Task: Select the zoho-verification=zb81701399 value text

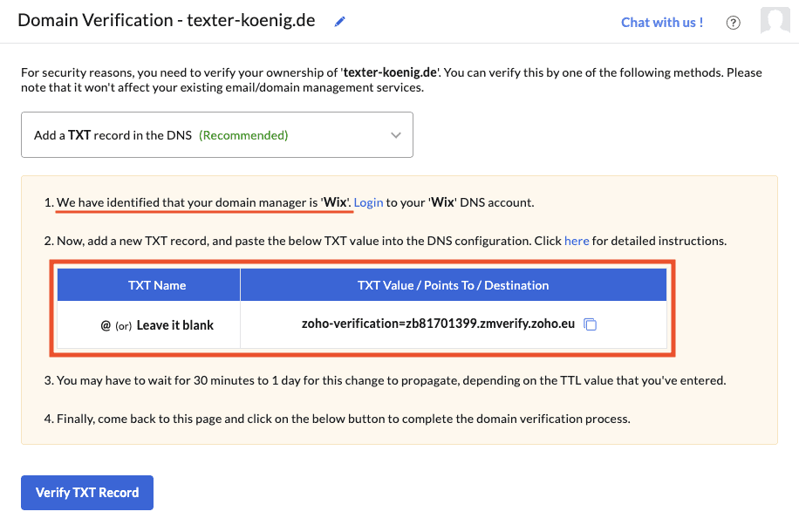Action: pos(438,324)
